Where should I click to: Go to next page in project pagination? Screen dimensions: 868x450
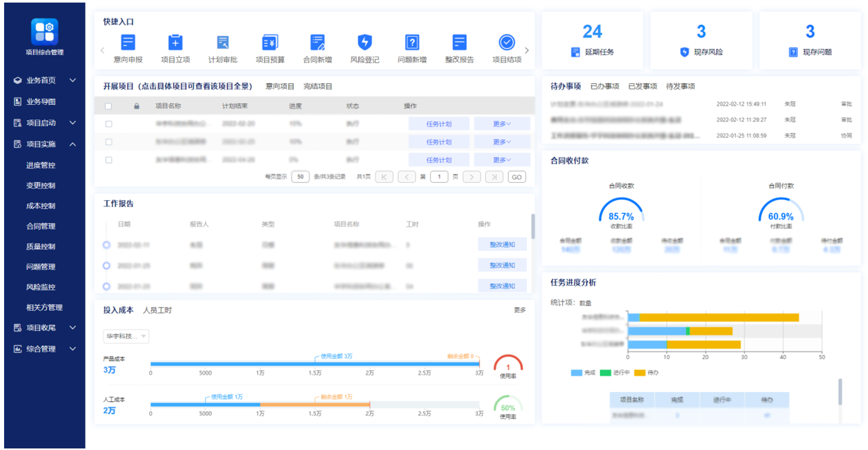coord(472,177)
